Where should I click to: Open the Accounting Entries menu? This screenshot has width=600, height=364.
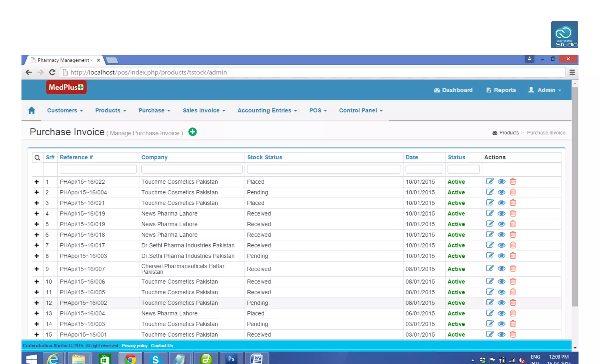(x=267, y=111)
